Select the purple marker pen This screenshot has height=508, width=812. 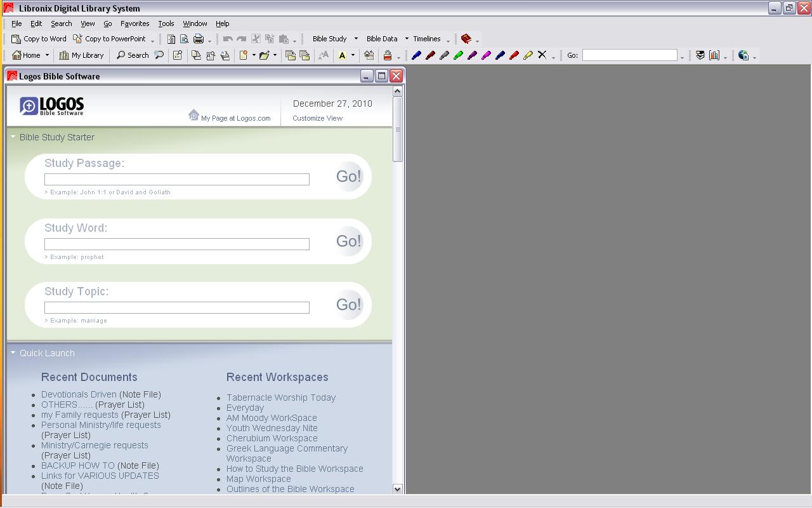(472, 55)
